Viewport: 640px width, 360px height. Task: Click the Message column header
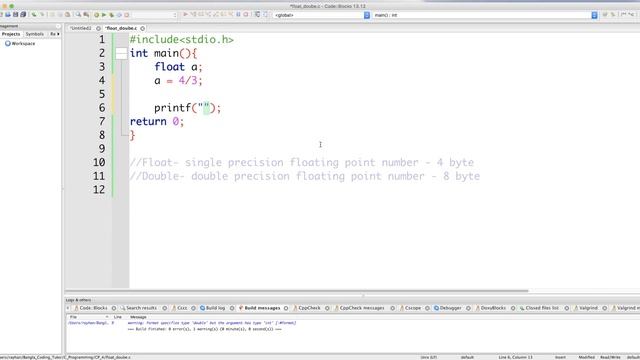(x=138, y=317)
